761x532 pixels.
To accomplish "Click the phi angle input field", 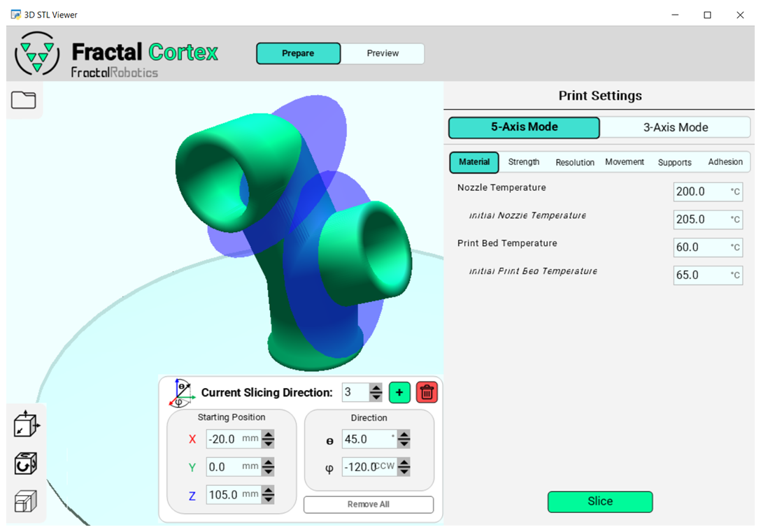I will [370, 467].
